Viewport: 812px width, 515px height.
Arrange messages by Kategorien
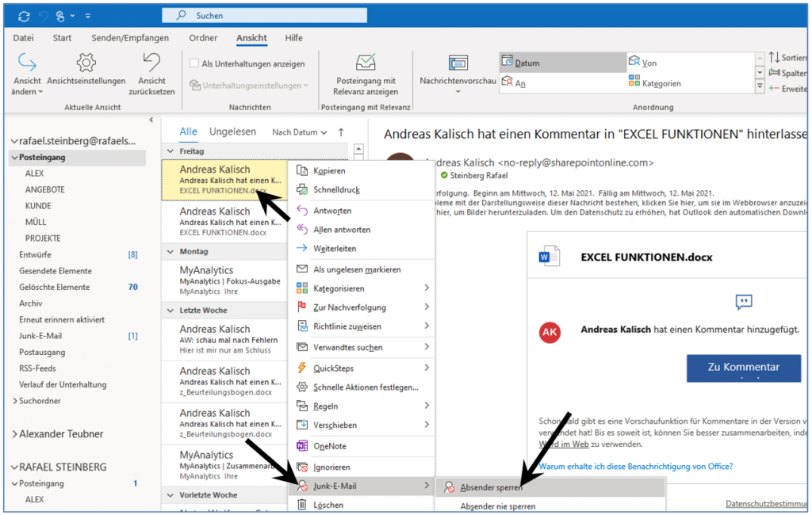point(654,83)
